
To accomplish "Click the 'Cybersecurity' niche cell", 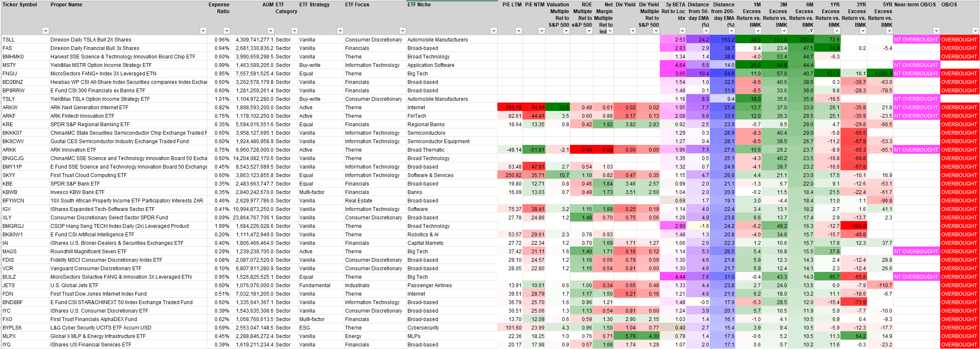I will (452, 328).
